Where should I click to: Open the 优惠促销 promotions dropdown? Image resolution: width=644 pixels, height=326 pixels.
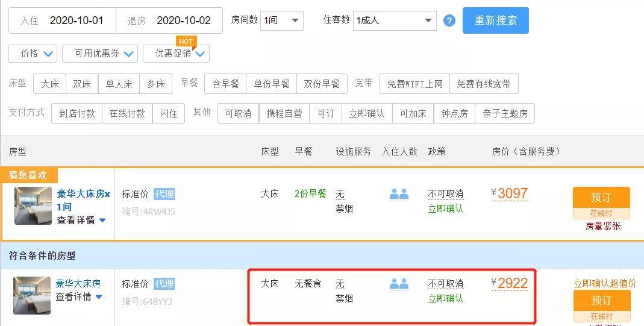(x=176, y=54)
